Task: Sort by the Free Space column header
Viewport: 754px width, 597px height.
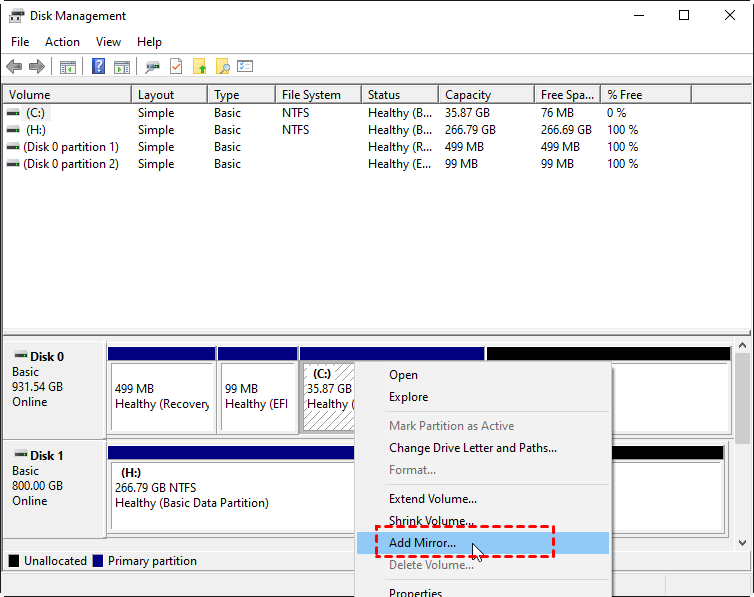Action: pos(568,95)
